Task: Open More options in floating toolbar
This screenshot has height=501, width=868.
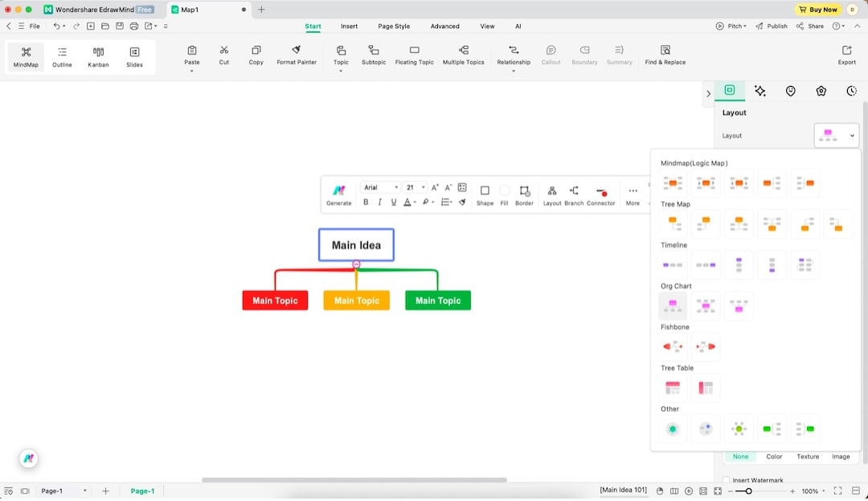Action: pos(633,195)
